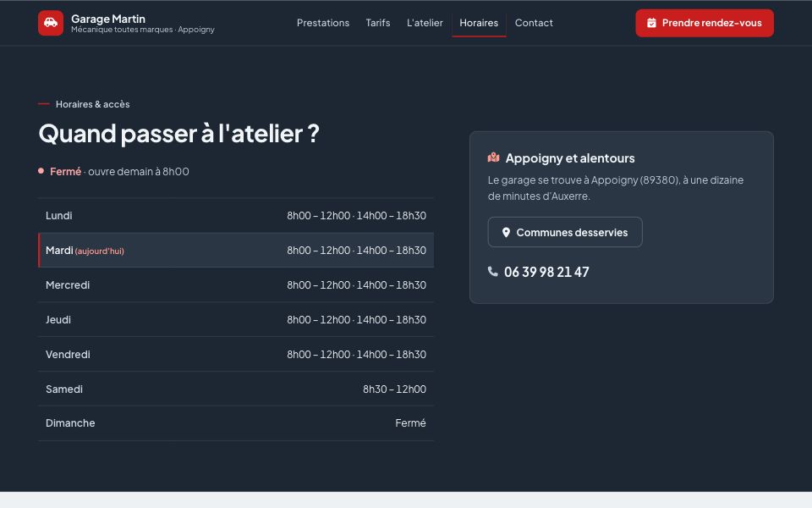Open the L'atelier nav link
This screenshot has height=508, width=812.
tap(425, 23)
